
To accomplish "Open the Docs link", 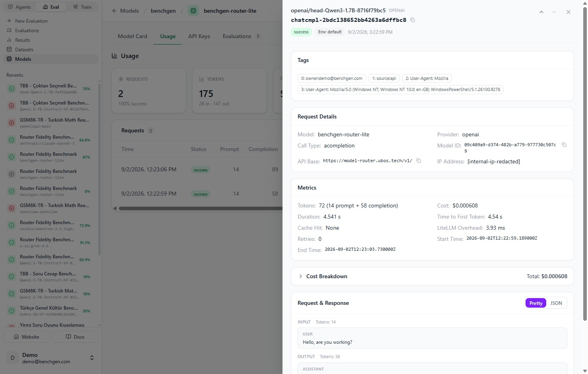I will pos(75,337).
